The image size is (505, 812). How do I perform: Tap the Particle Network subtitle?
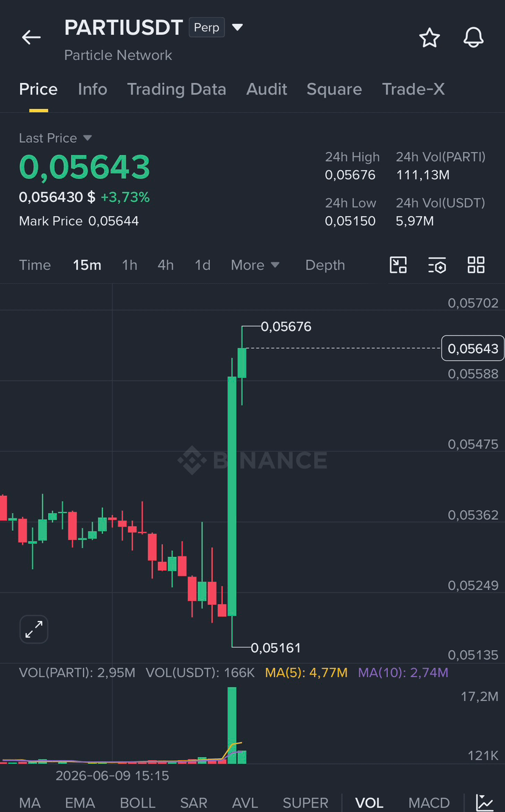coord(118,55)
